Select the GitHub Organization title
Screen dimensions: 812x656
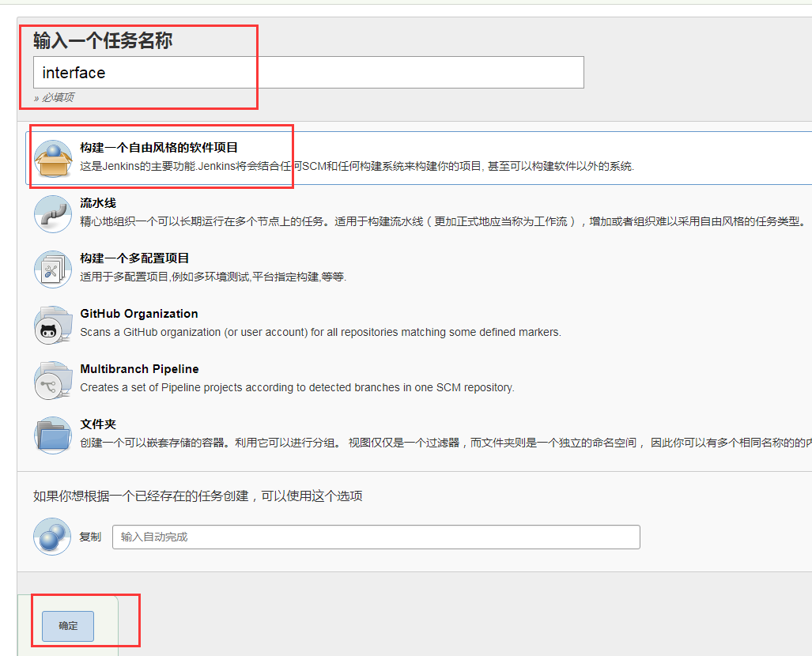[x=139, y=314]
